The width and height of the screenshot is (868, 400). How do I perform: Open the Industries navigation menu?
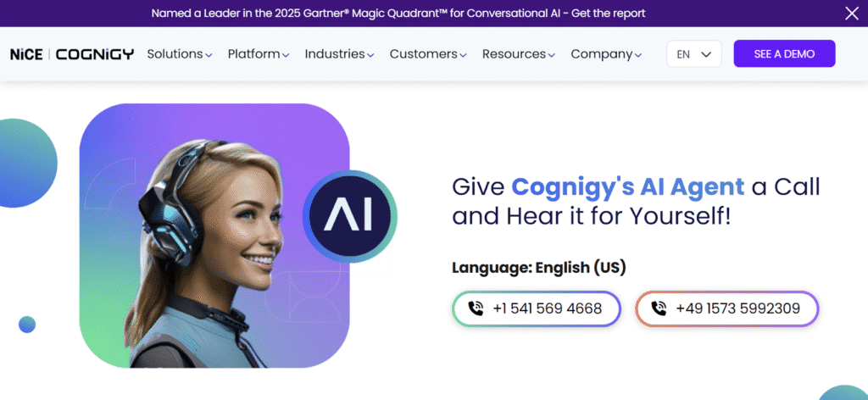click(339, 54)
